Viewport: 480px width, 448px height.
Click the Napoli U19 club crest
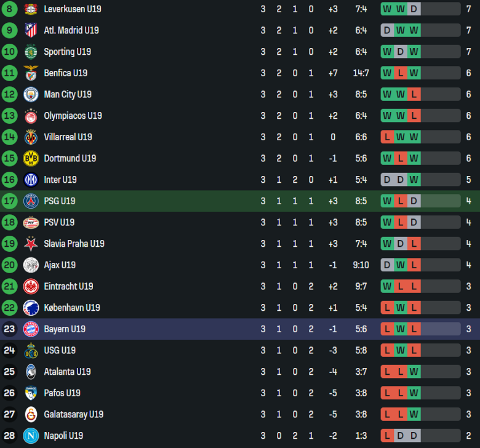(x=31, y=436)
